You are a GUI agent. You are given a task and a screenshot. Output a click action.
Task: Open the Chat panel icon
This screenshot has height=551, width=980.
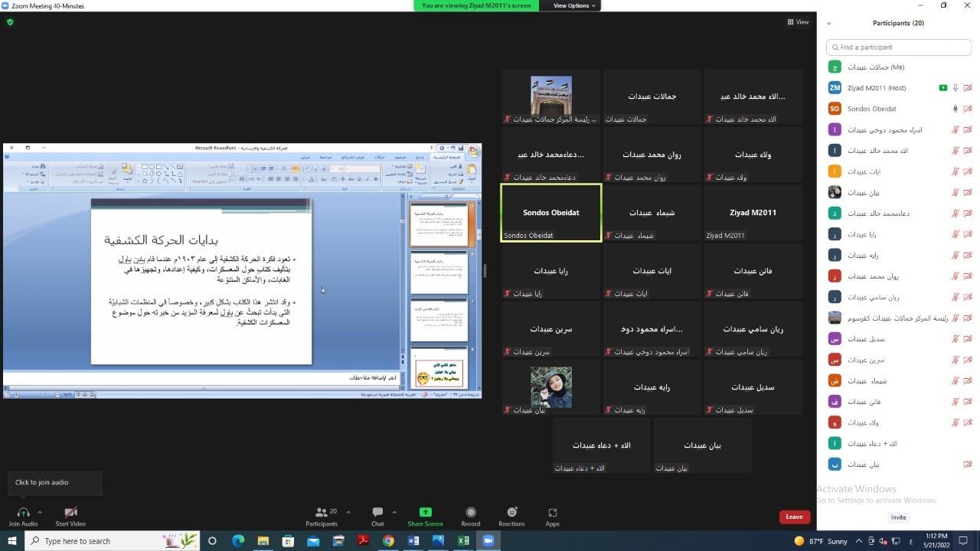pyautogui.click(x=377, y=513)
